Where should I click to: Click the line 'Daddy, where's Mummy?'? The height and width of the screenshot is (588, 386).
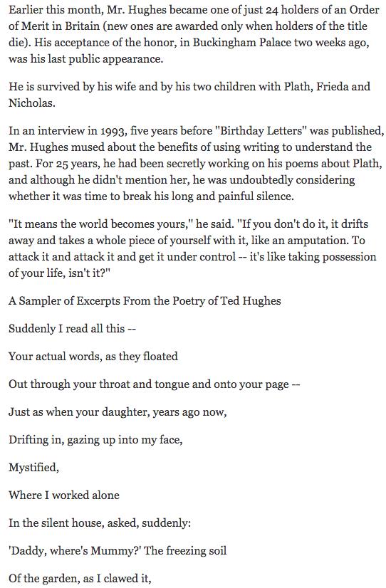tap(118, 550)
